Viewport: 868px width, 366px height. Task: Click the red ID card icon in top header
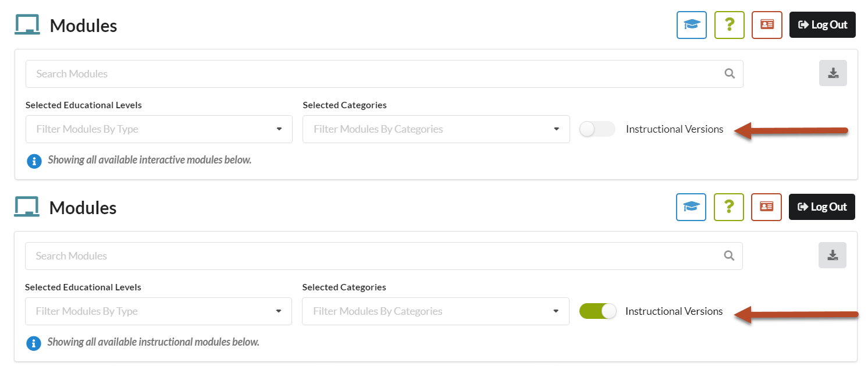[x=767, y=25]
